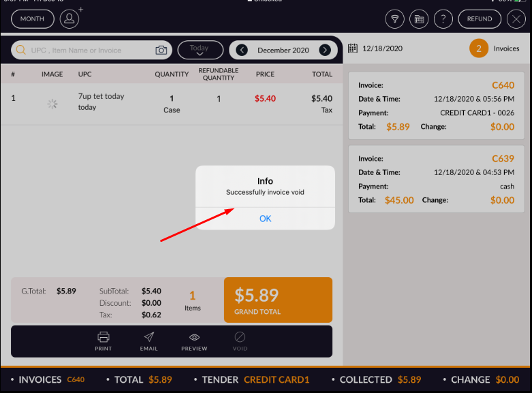
Task: Expand the Today dropdown
Action: tap(200, 50)
